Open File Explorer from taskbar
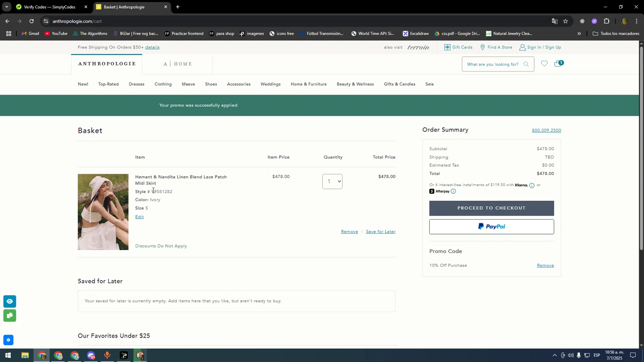 [25, 355]
